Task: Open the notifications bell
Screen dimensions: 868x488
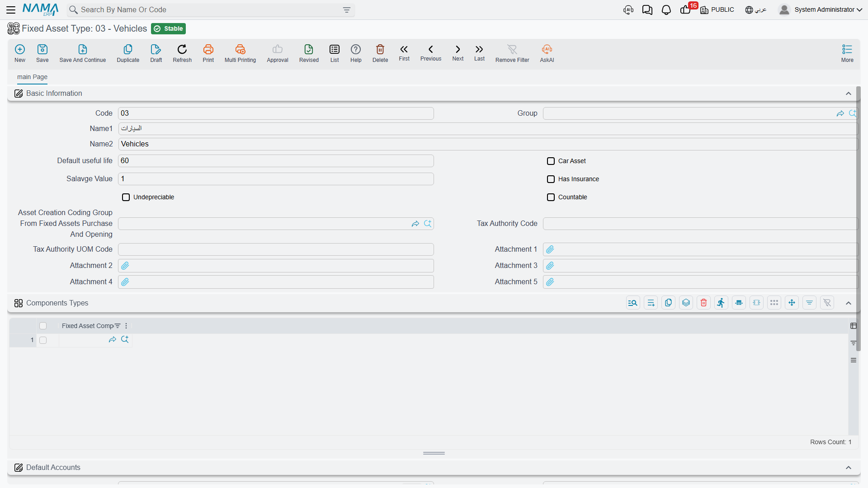Action: point(666,10)
